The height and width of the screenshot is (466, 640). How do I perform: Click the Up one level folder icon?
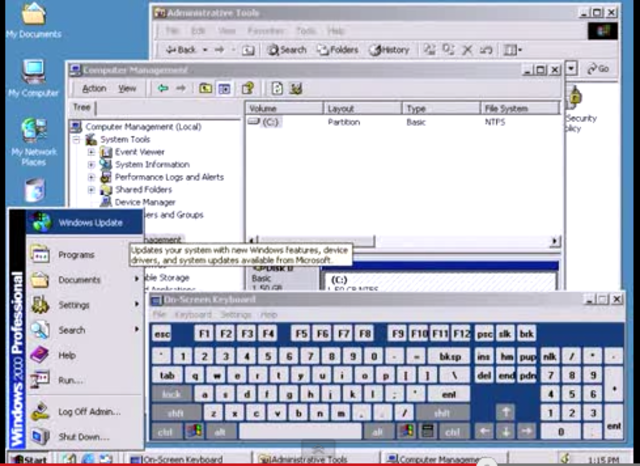pos(205,88)
